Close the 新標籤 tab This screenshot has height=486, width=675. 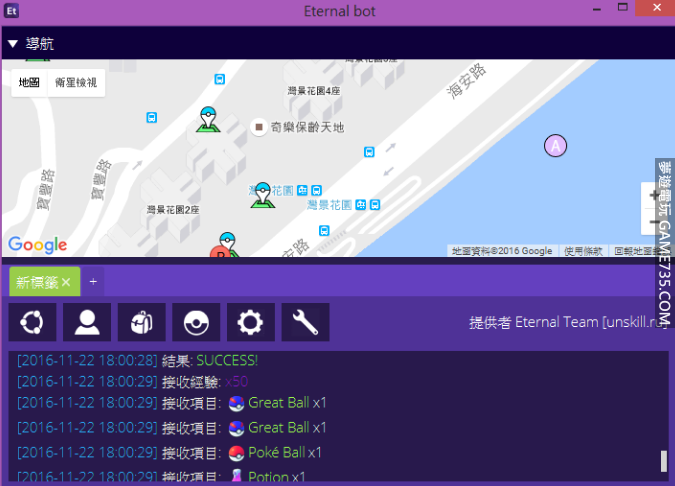click(x=66, y=282)
